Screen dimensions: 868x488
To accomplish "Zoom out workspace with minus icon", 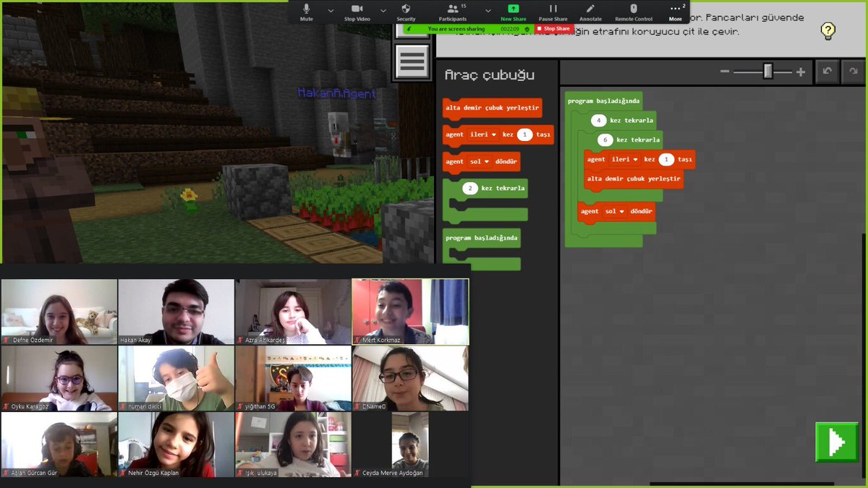I will (x=725, y=72).
